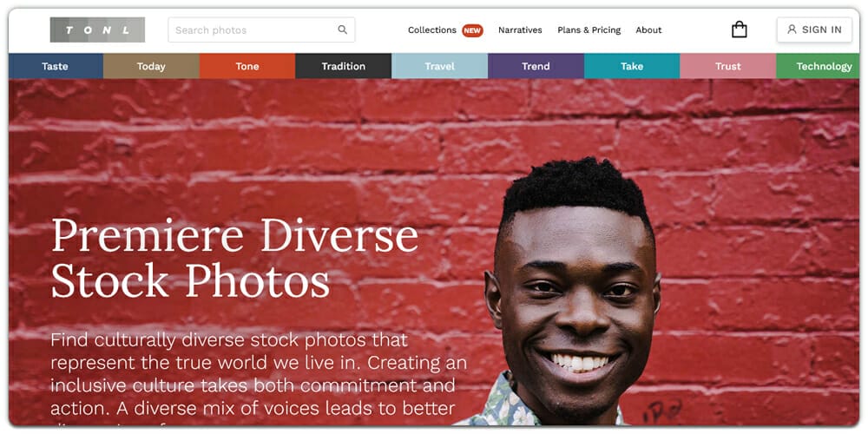
Task: Open the Tradition category
Action: pos(343,67)
